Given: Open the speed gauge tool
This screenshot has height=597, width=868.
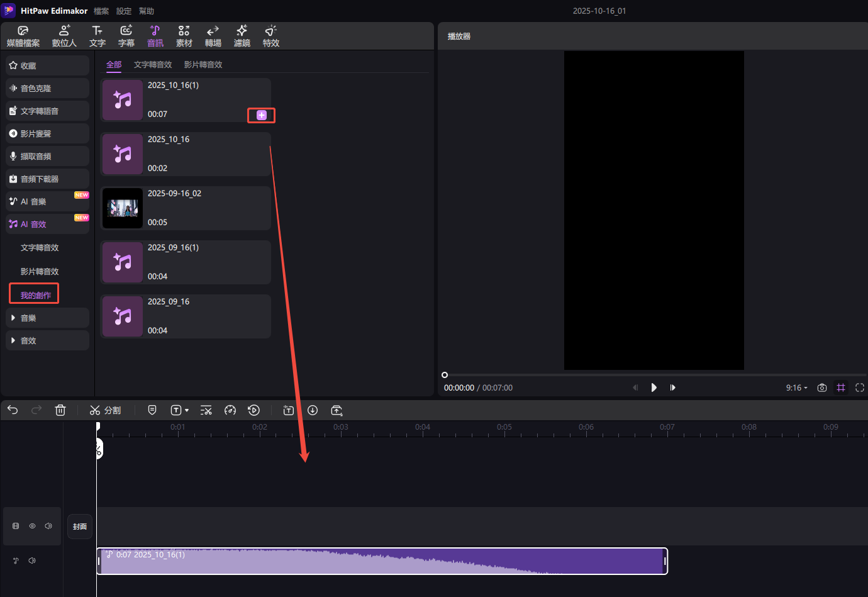Looking at the screenshot, I should [x=230, y=410].
